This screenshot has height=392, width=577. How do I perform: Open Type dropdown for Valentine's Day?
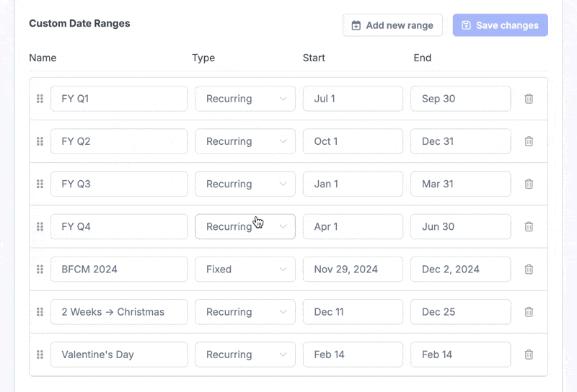(x=245, y=355)
